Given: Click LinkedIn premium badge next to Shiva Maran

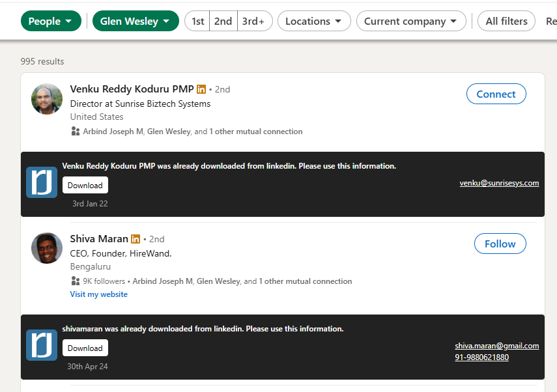Looking at the screenshot, I should (136, 239).
